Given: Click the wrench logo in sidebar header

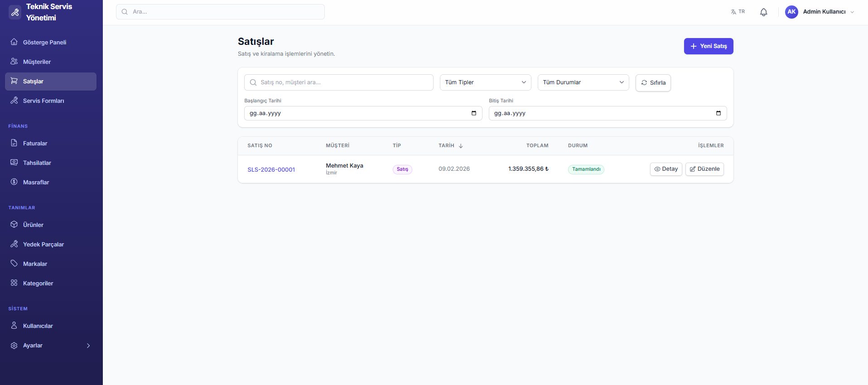Looking at the screenshot, I should pos(15,12).
